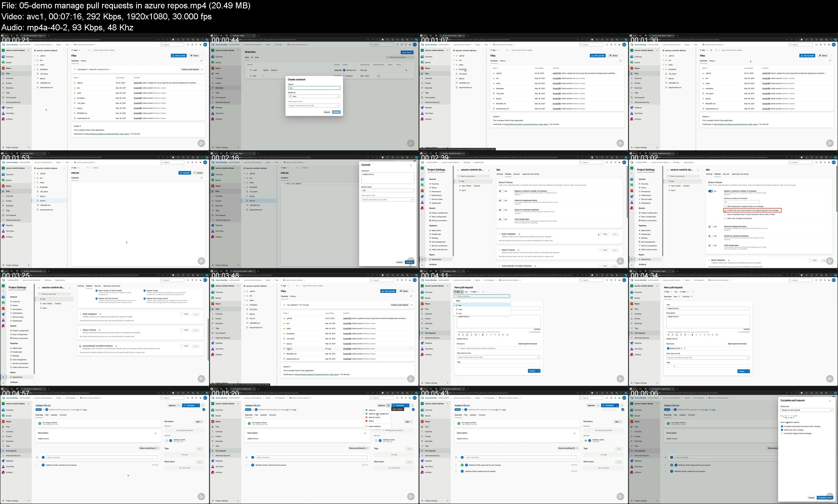
Task: Click the Complete merge button
Action: pos(825,497)
